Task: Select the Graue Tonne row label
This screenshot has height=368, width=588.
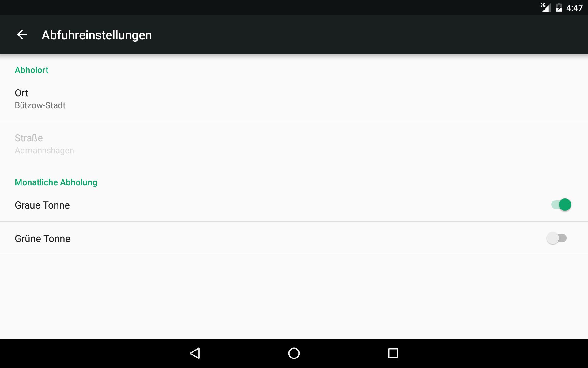Action: coord(42,205)
